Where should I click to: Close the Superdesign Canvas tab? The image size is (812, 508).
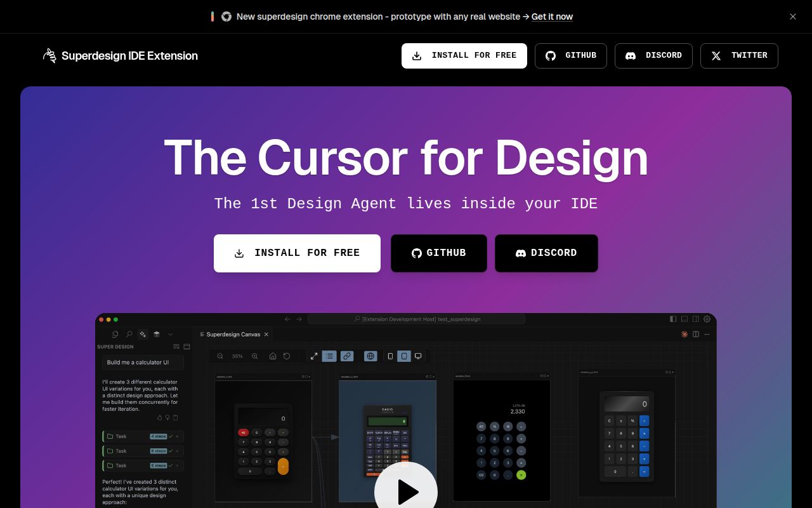tap(266, 334)
